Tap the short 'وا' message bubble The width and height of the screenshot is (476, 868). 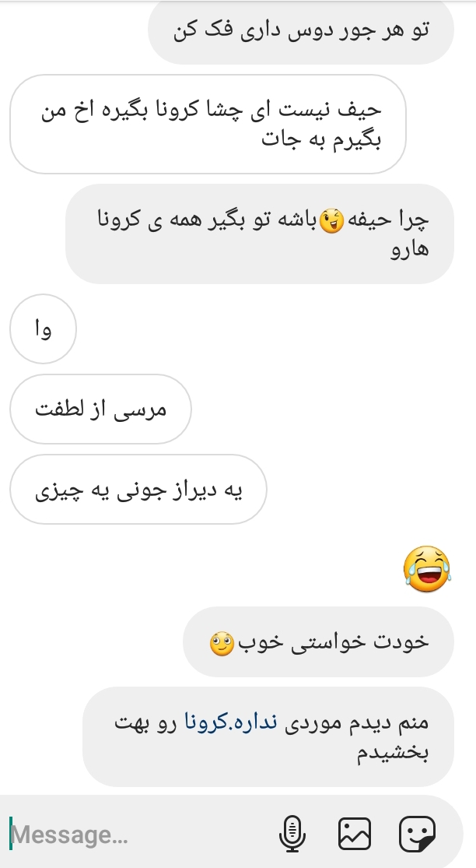(x=43, y=329)
